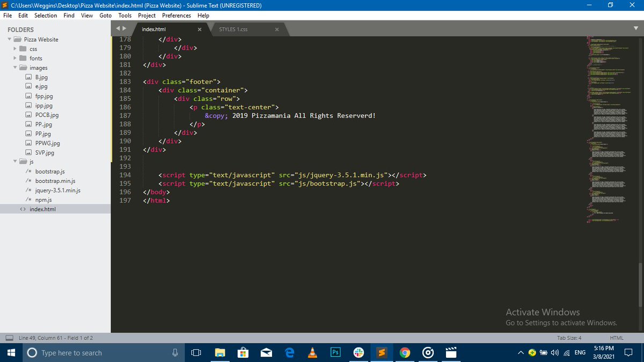Open the Preferences menu

tap(177, 16)
